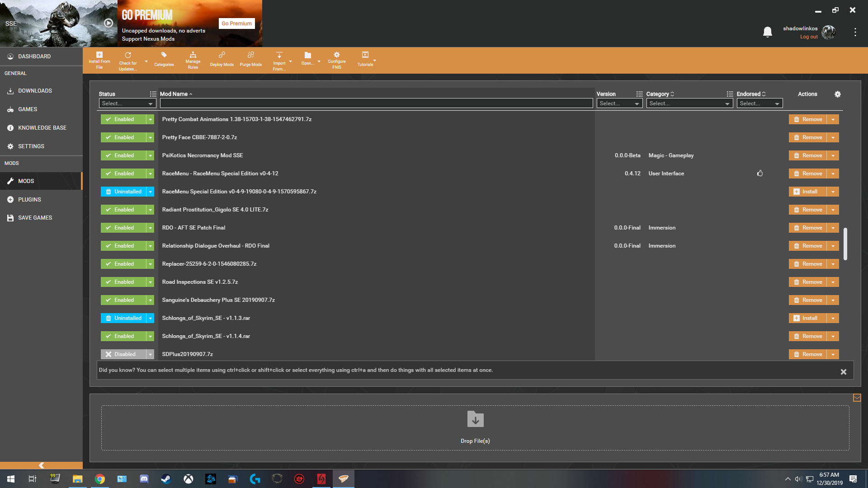
Task: Toggle Enabled status for Road Inspections SE
Action: tap(123, 282)
